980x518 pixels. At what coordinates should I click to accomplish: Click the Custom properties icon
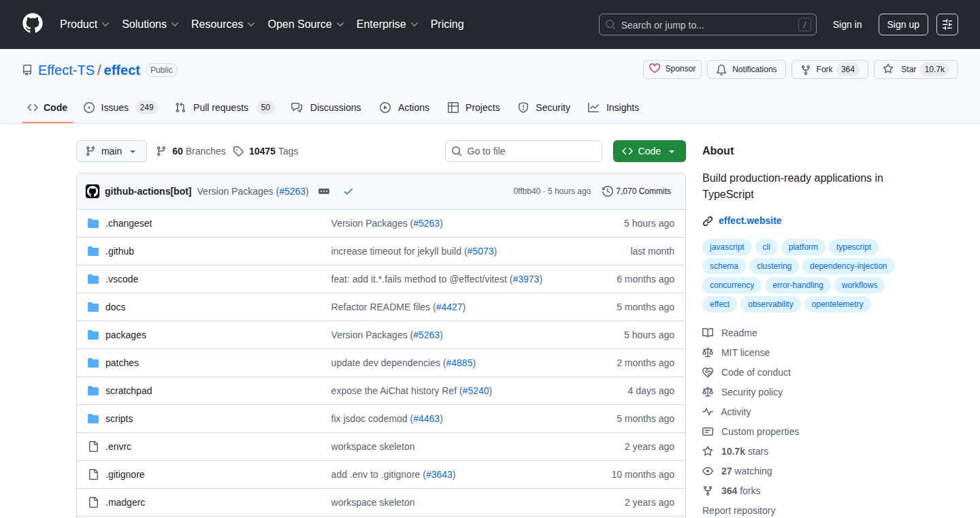coord(708,432)
